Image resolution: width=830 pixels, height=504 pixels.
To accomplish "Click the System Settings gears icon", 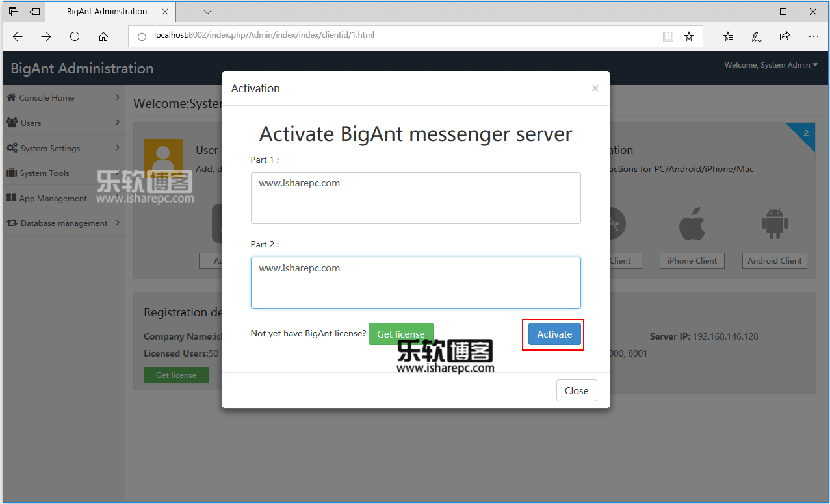I will [x=12, y=148].
